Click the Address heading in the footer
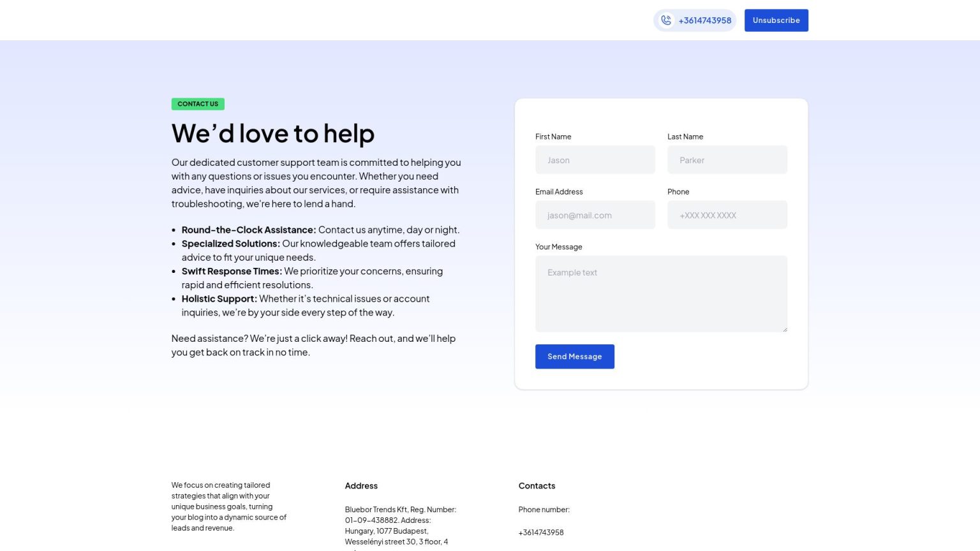This screenshot has width=980, height=551. click(x=361, y=486)
